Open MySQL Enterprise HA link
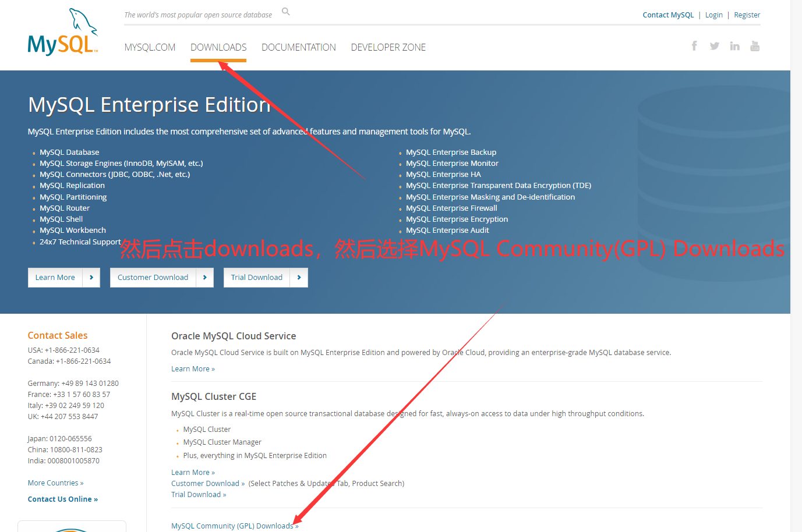The width and height of the screenshot is (802, 532). pos(443,175)
